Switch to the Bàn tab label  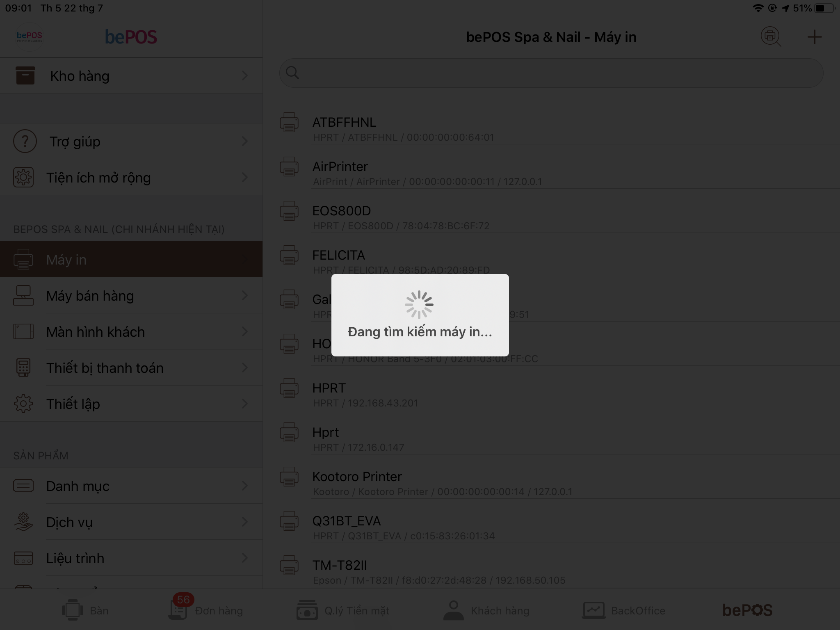pyautogui.click(x=99, y=611)
